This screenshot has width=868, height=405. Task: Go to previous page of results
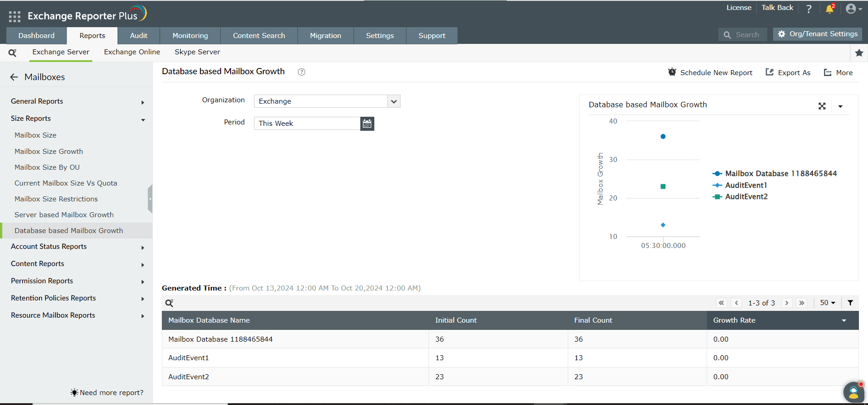(x=736, y=303)
